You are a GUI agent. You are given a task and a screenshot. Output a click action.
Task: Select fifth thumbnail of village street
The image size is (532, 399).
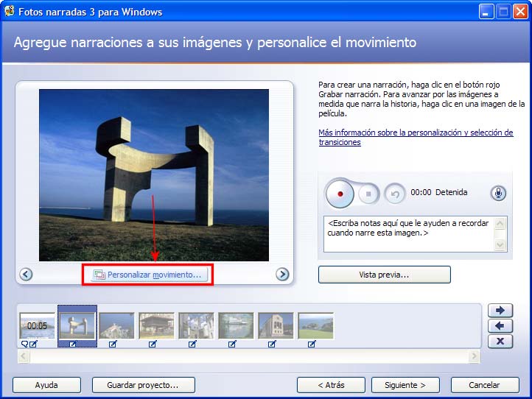point(196,326)
